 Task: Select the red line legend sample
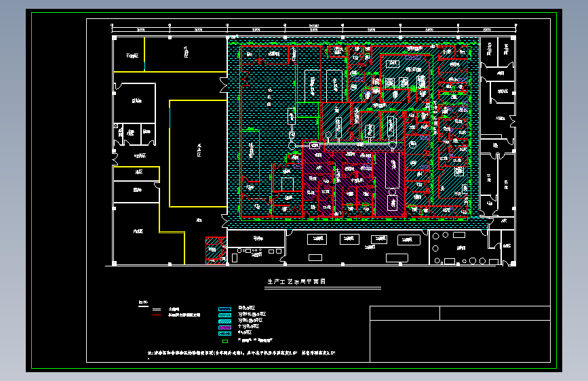pyautogui.click(x=157, y=315)
